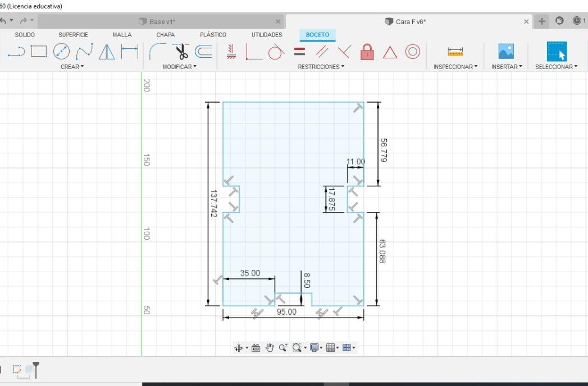
Task: Select the Concentric constraint icon
Action: (x=413, y=52)
